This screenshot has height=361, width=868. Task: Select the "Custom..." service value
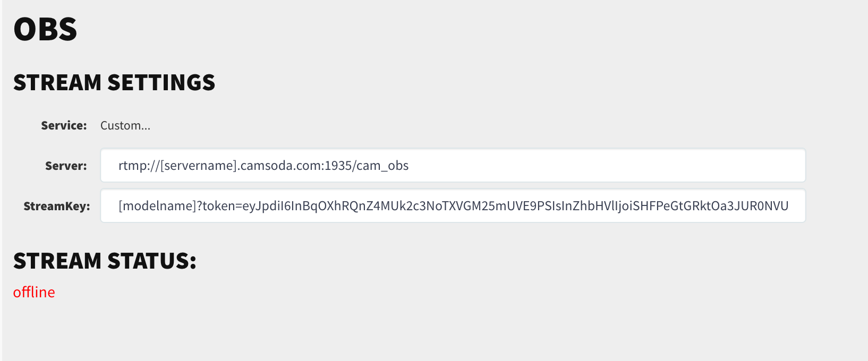pos(125,126)
